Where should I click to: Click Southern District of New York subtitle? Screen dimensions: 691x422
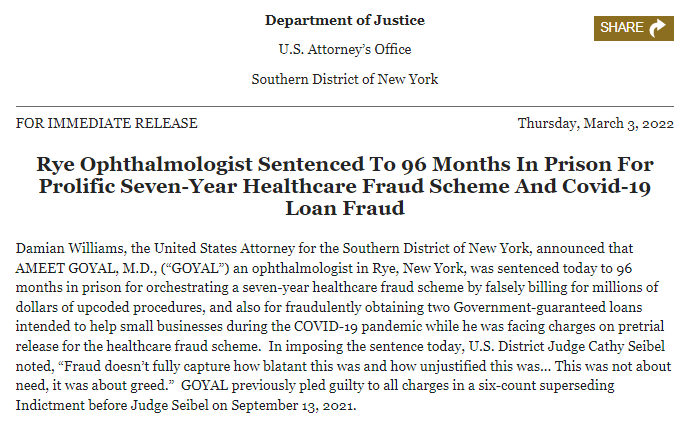[345, 79]
